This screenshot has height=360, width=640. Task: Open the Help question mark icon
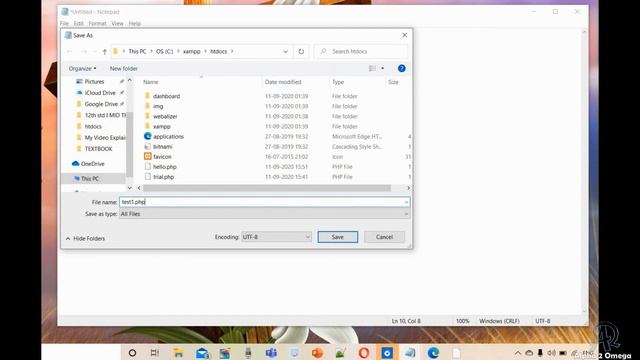(x=402, y=69)
